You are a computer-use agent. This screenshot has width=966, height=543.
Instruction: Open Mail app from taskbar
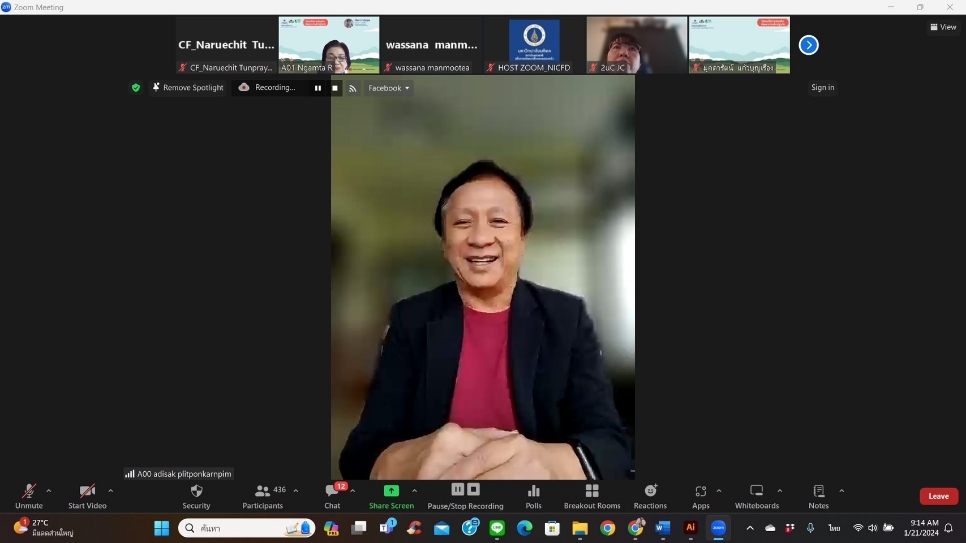coord(442,528)
